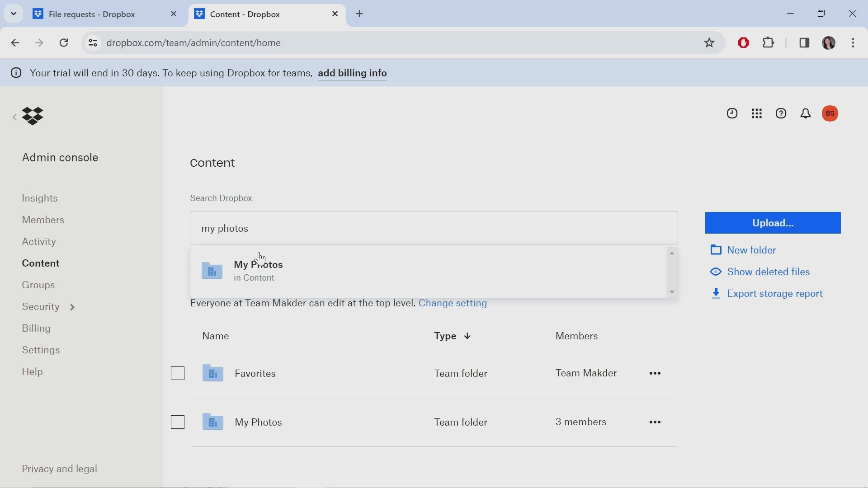Open Activity in the sidebar
This screenshot has height=488, width=868.
tap(39, 241)
